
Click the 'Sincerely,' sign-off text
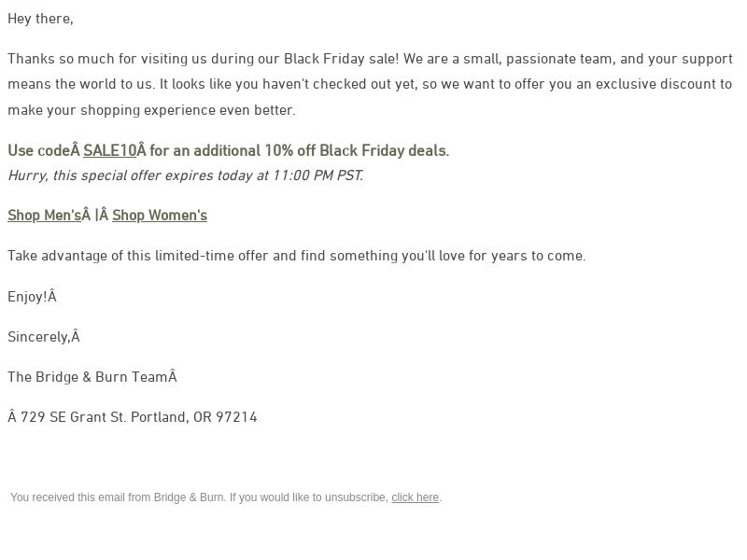click(38, 337)
